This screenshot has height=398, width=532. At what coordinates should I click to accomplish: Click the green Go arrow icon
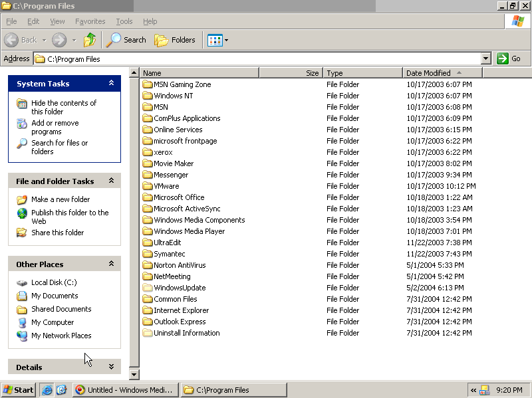[x=503, y=58]
